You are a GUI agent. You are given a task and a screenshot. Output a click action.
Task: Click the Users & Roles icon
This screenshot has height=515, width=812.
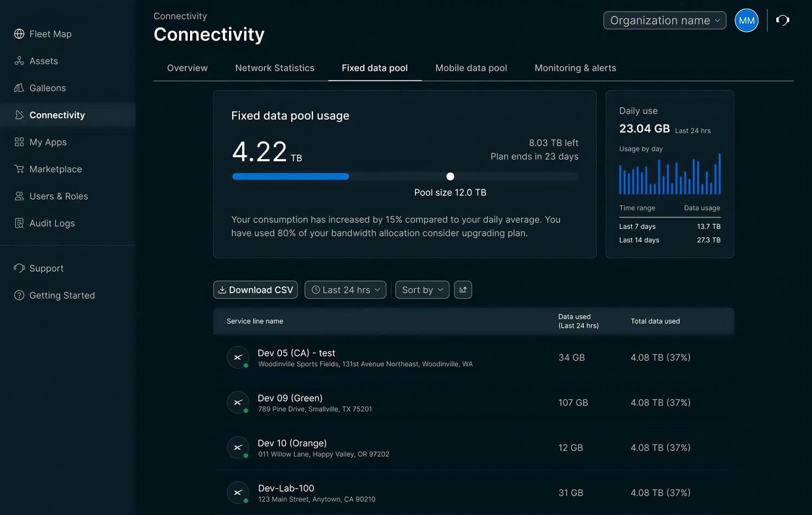click(19, 196)
